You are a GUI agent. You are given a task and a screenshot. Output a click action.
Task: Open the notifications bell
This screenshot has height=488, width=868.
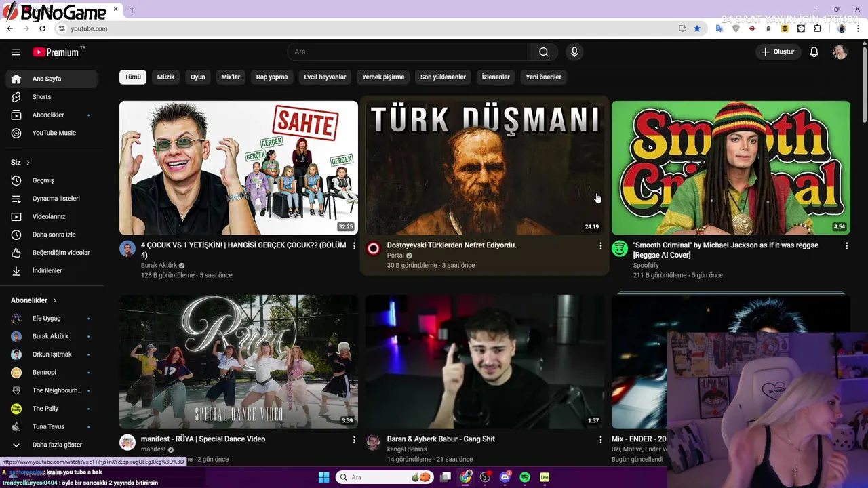coord(814,52)
